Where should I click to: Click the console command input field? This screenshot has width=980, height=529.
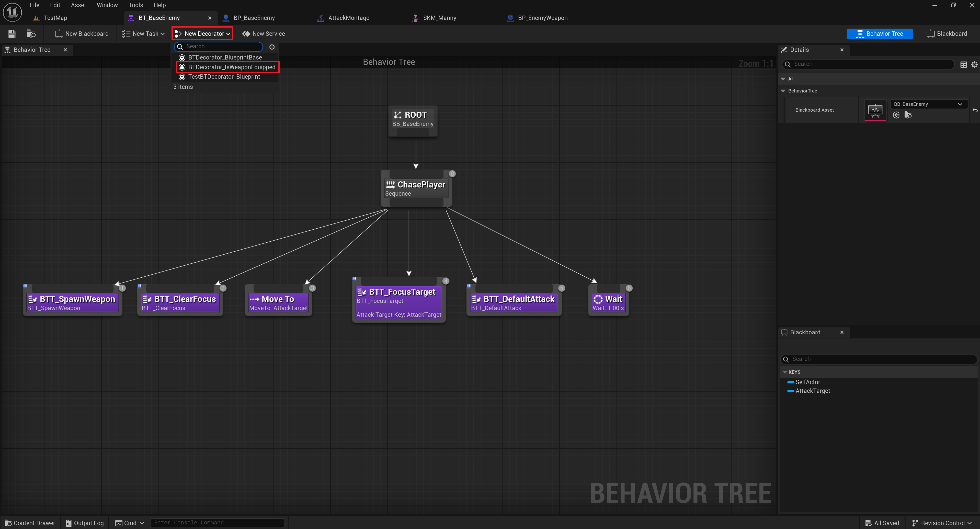point(217,523)
